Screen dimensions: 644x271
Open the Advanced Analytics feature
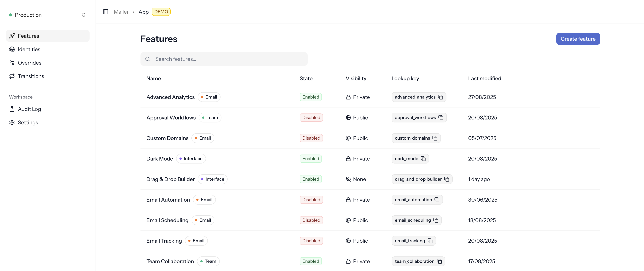point(171,97)
